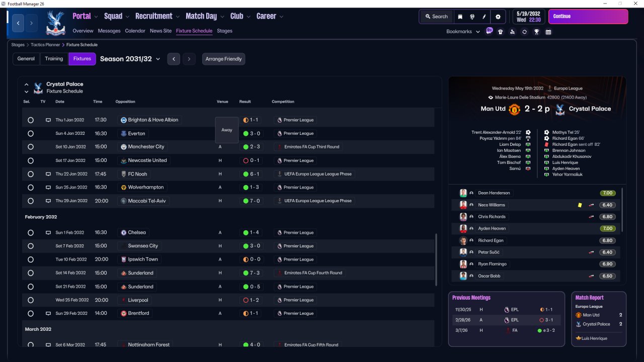Open the trophy shortcut icon
Image resolution: width=644 pixels, height=362 pixels.
tap(536, 32)
